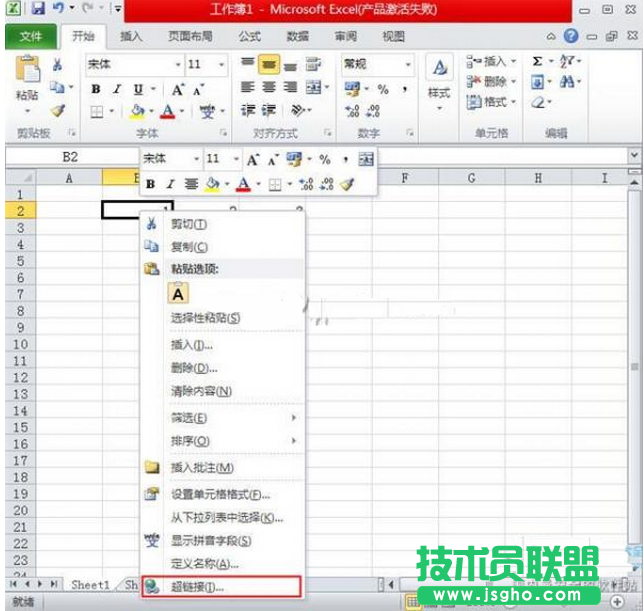Click Increase Indent icon in ribbon
This screenshot has width=644, height=611.
pyautogui.click(x=269, y=110)
